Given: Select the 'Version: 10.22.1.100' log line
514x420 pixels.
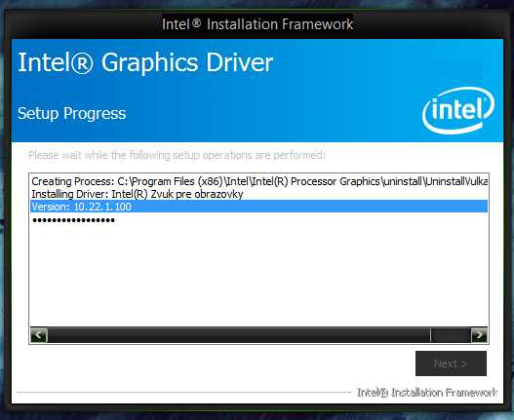Looking at the screenshot, I should [x=259, y=207].
